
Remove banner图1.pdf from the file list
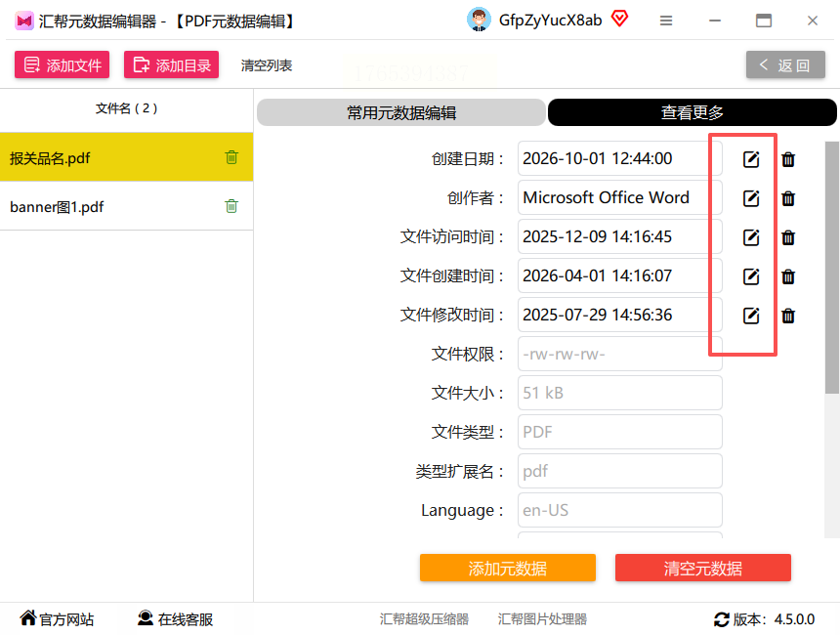coord(231,206)
